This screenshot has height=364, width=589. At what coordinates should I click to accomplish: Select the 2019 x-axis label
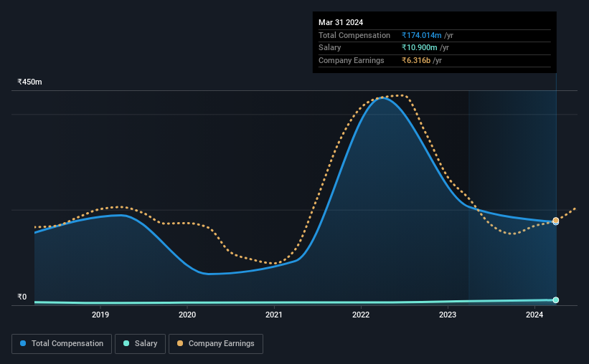tap(100, 315)
